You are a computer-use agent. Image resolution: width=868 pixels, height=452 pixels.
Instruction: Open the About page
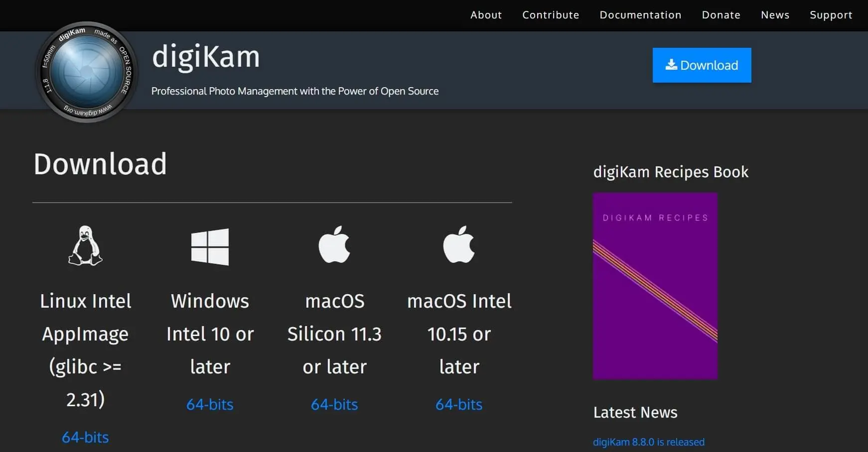pyautogui.click(x=486, y=15)
